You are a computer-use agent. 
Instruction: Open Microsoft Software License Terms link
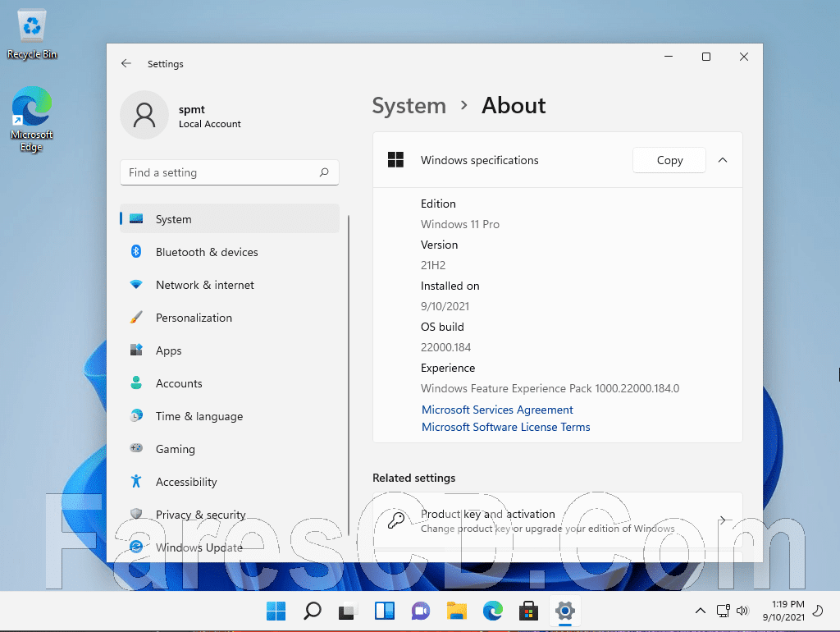505,427
